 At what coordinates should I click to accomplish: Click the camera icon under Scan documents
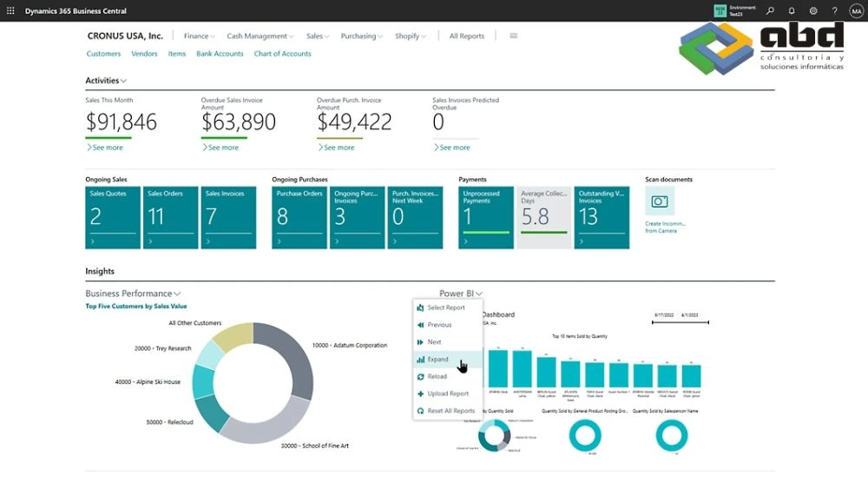[660, 201]
